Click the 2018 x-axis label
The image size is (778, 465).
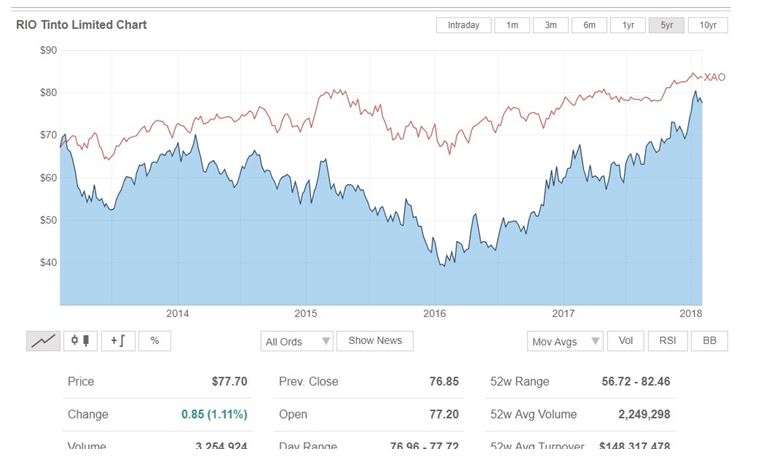[691, 314]
